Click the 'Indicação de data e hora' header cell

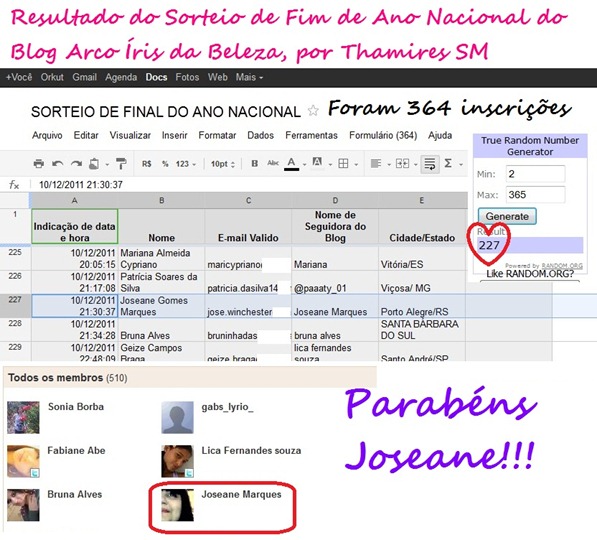75,227
